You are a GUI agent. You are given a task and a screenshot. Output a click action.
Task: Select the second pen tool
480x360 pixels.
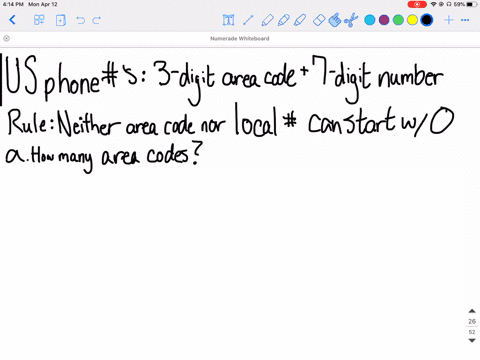coord(283,20)
